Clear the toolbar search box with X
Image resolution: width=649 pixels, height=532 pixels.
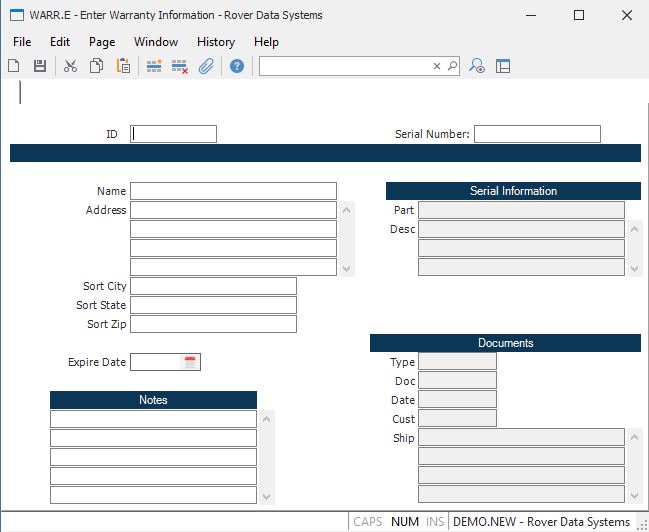point(437,66)
